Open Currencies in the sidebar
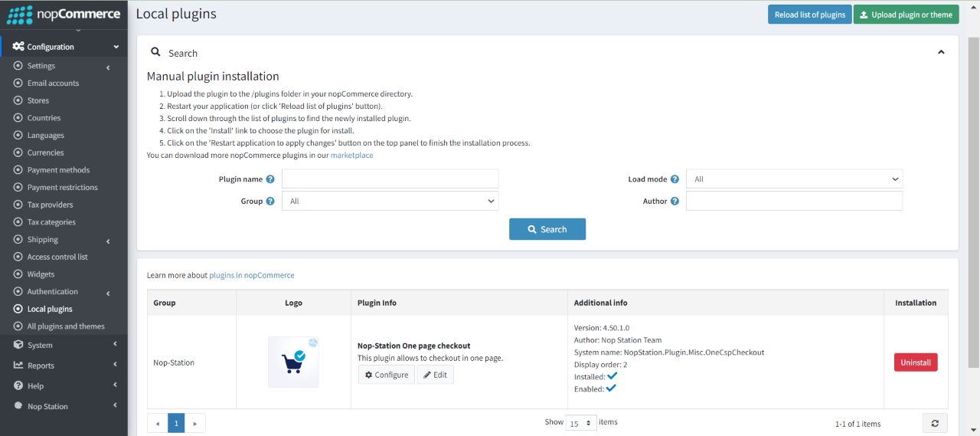 (46, 152)
